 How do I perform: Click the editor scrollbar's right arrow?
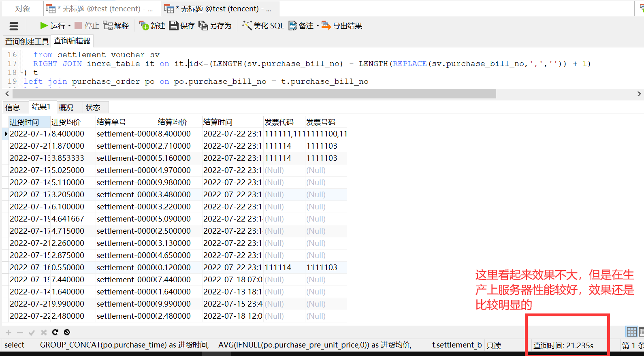639,94
